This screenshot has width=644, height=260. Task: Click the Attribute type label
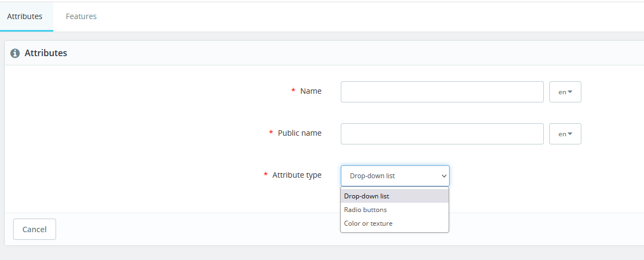tap(297, 175)
